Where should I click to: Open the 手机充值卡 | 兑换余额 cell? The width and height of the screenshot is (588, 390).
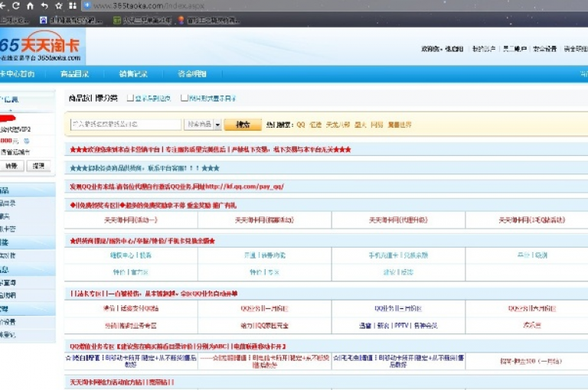(398, 255)
